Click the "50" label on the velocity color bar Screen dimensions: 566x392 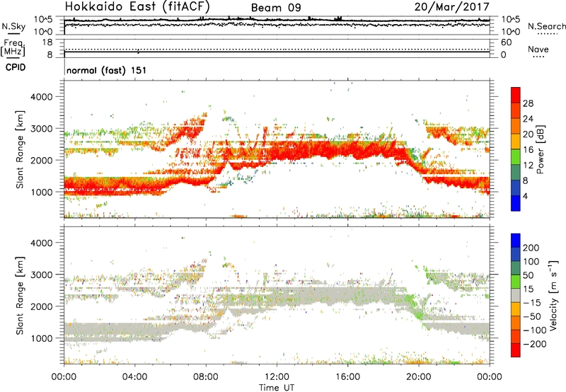pos(528,275)
